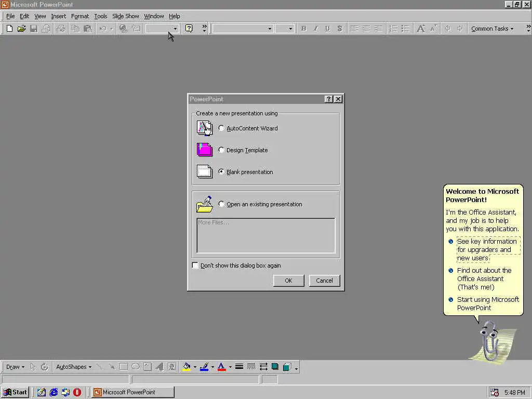
Task: Apply yellow Fill Color paint bucket
Action: [x=187, y=367]
